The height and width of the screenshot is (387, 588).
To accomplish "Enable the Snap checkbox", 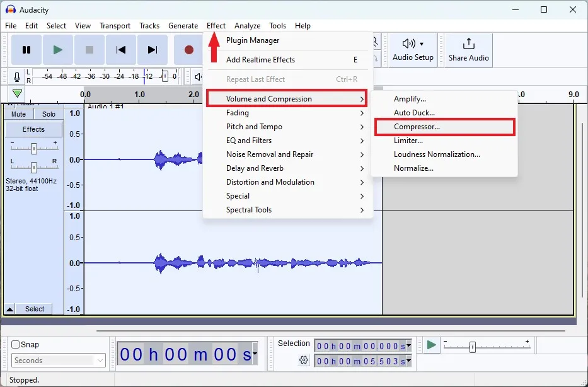I will (x=16, y=344).
